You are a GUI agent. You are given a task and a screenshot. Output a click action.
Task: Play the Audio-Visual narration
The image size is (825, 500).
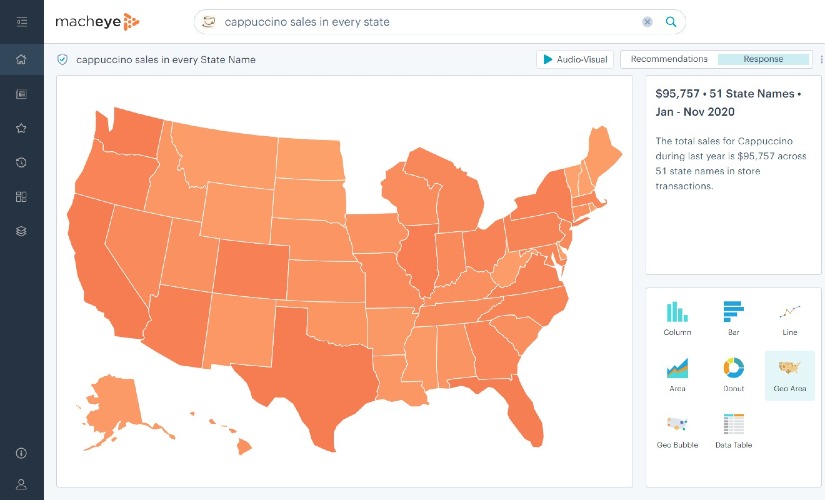tap(575, 60)
